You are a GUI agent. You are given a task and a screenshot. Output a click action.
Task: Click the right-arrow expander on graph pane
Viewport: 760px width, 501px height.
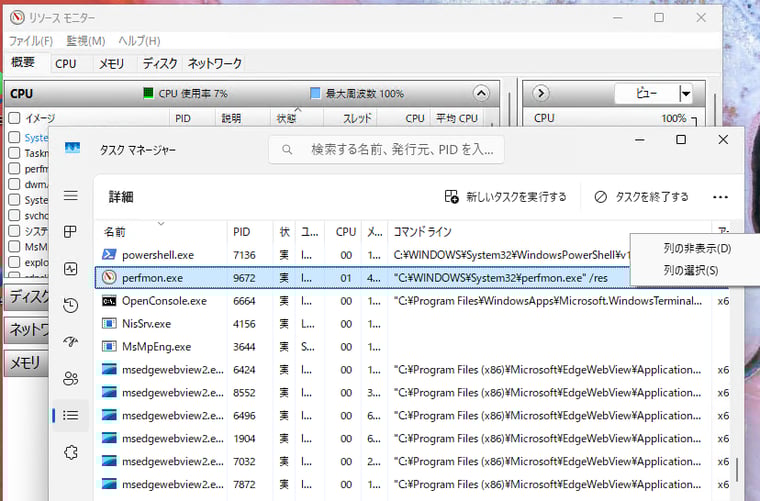(x=541, y=93)
